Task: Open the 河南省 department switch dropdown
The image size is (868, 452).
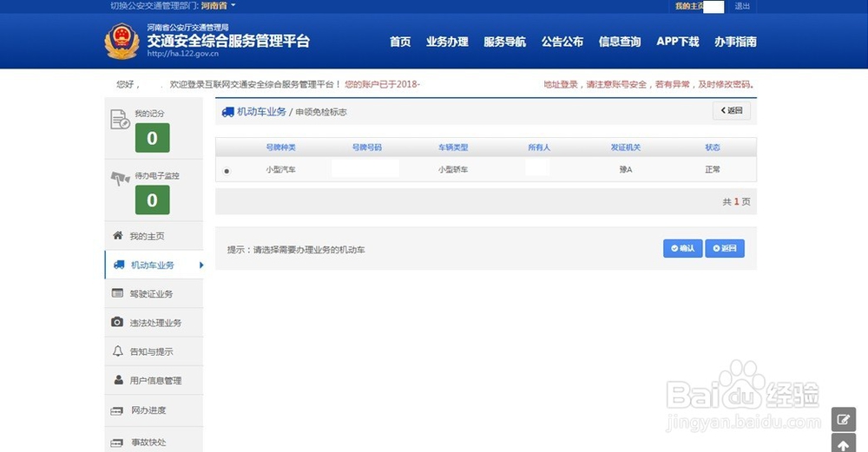Action: (x=218, y=5)
